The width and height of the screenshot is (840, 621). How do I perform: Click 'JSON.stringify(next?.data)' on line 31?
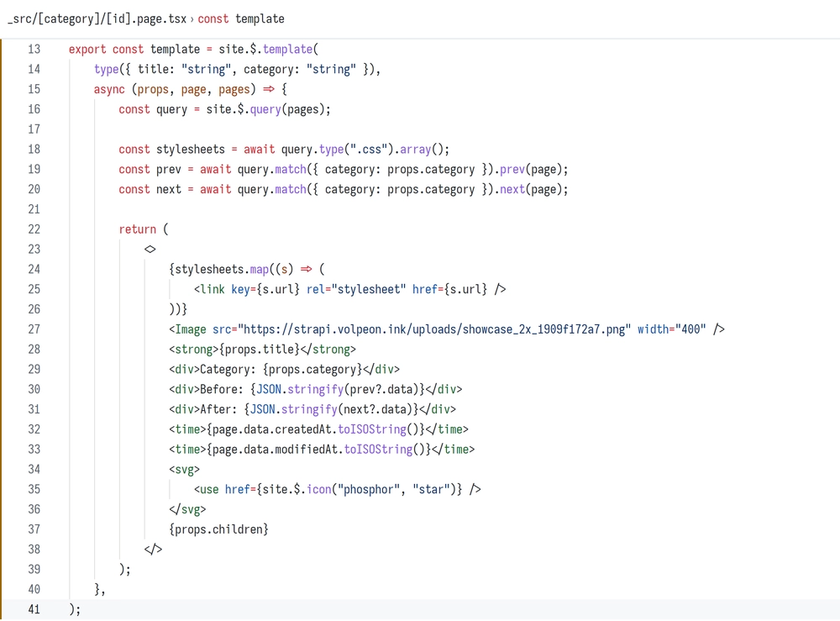click(x=331, y=409)
